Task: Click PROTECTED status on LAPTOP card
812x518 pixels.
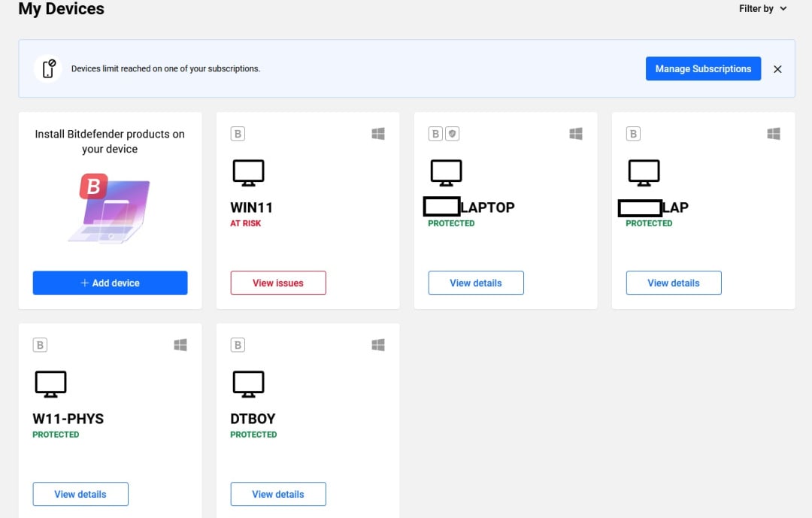Action: coord(451,223)
